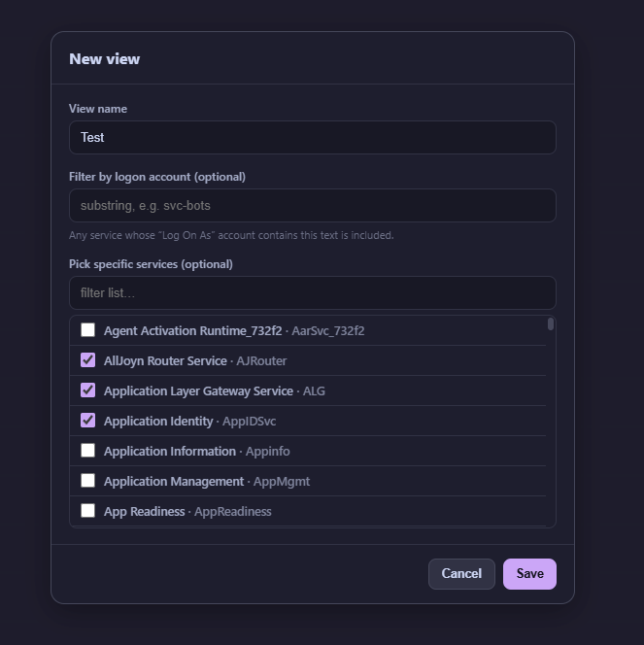Click the AppIDSvc label in the list
This screenshot has height=645, width=644.
(250, 421)
